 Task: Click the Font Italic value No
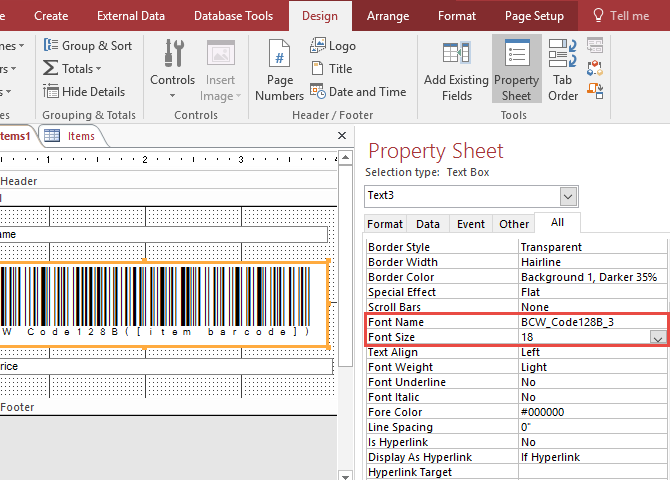[x=592, y=397]
